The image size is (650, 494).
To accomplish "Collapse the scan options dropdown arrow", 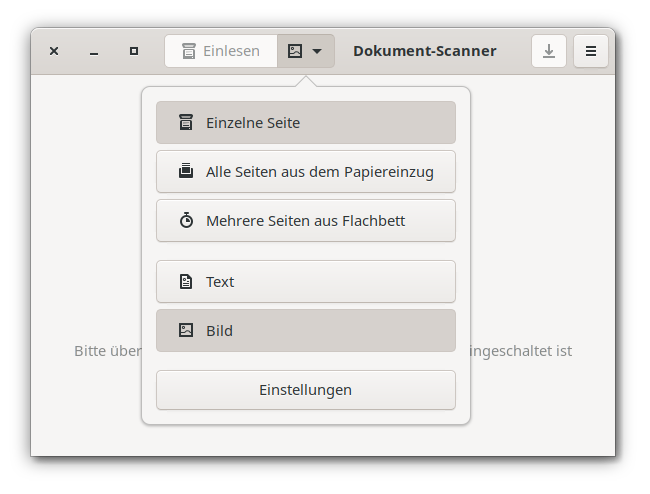I will 317,51.
